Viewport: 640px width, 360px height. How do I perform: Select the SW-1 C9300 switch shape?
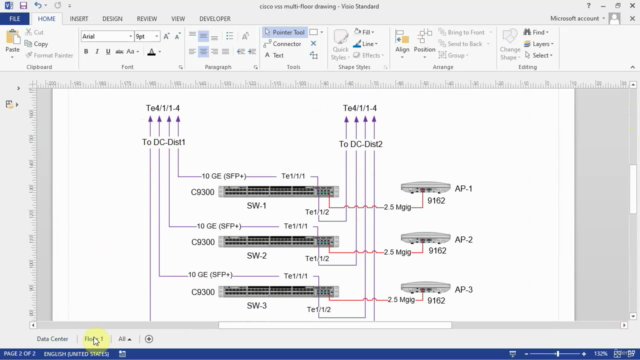(x=279, y=191)
